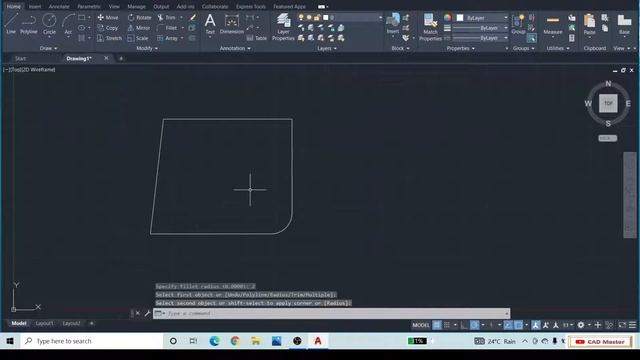The image size is (640, 360).
Task: Open the Parametric ribbon tab
Action: [x=89, y=7]
